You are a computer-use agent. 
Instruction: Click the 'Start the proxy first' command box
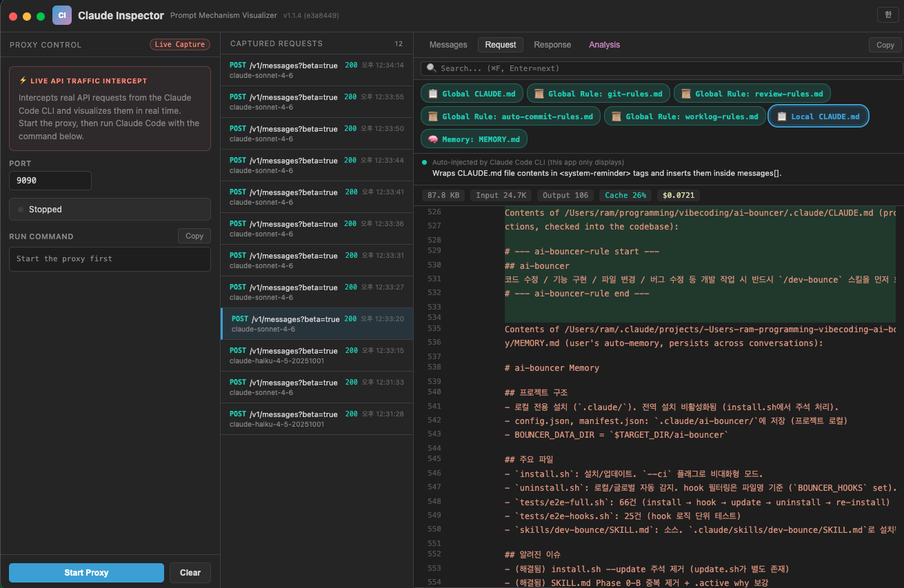pyautogui.click(x=110, y=259)
